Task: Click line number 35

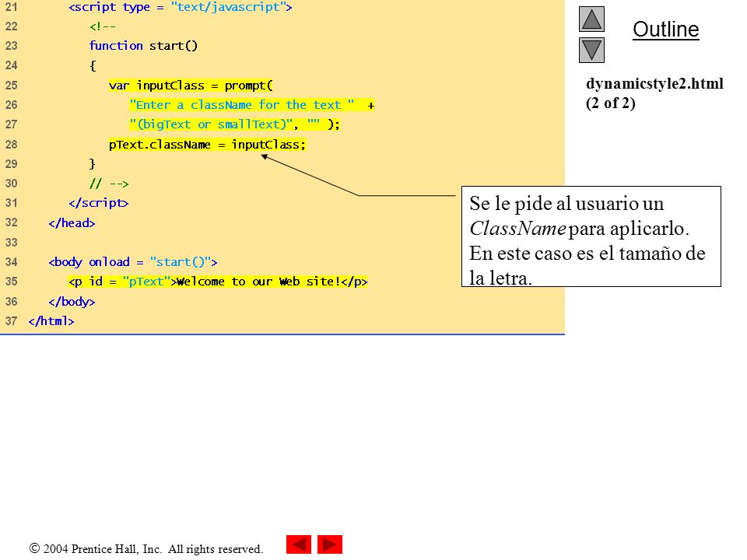Action: click(11, 282)
